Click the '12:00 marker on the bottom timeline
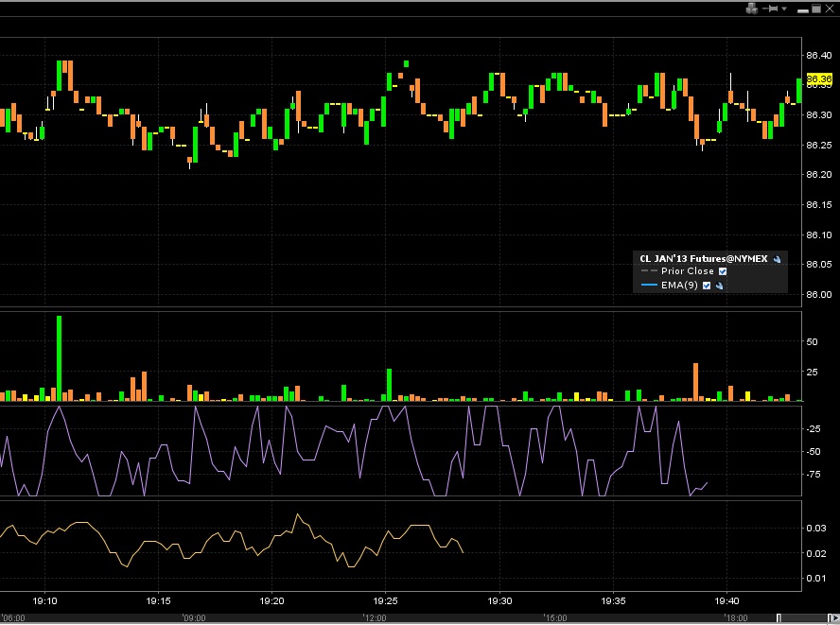 376,617
